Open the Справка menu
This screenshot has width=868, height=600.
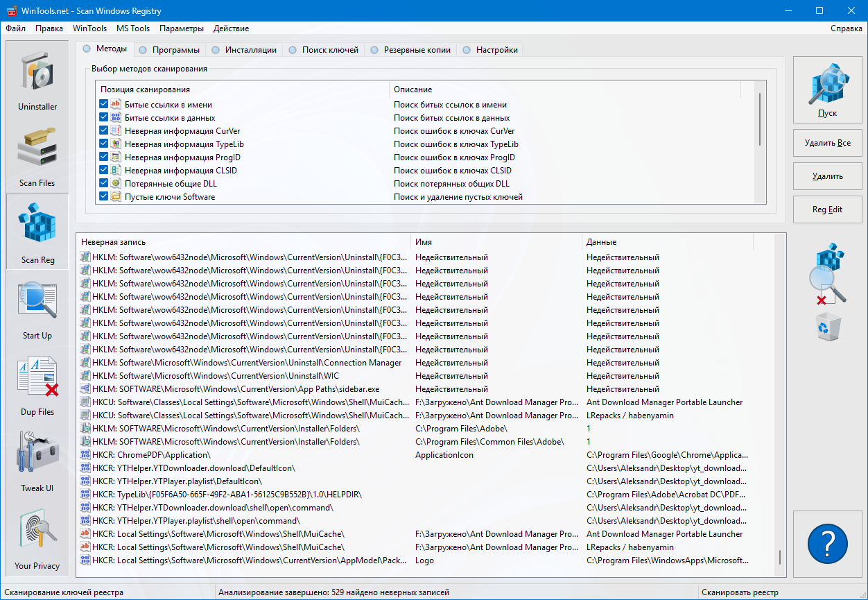click(847, 28)
